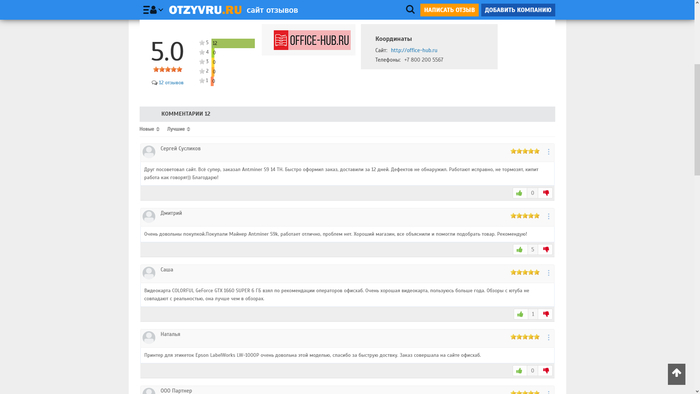Open the search magnifier icon
The image size is (700, 394).
coord(410,9)
